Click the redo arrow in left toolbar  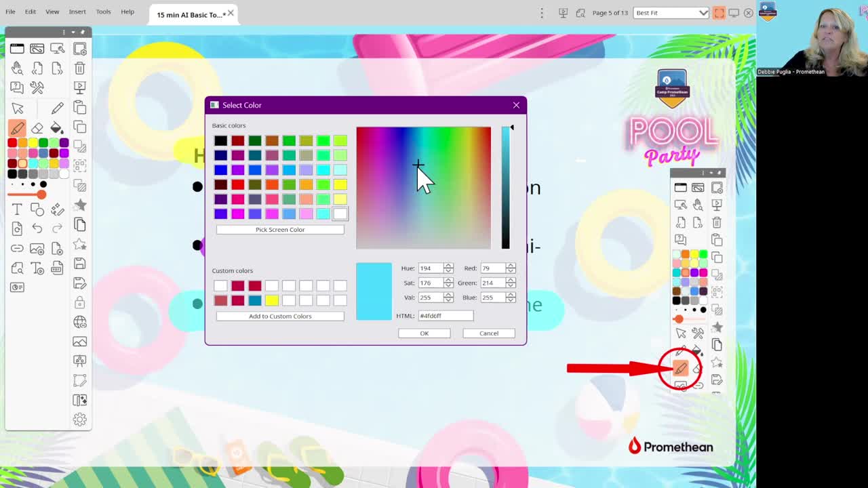coord(57,229)
